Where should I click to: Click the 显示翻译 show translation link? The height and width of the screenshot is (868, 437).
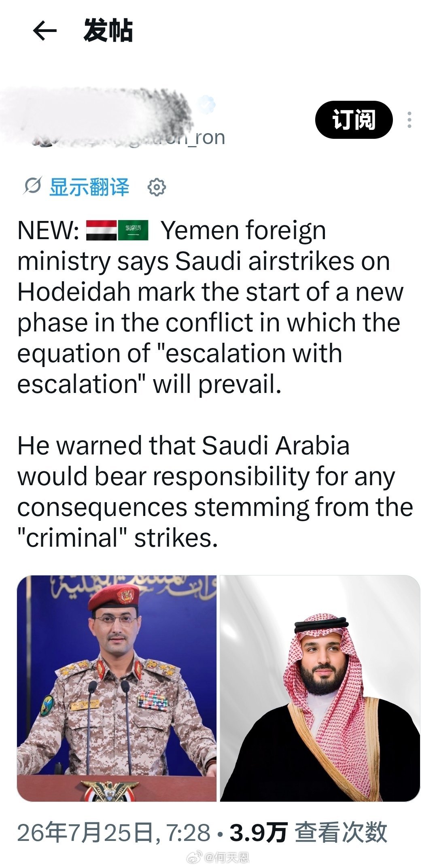click(x=89, y=187)
